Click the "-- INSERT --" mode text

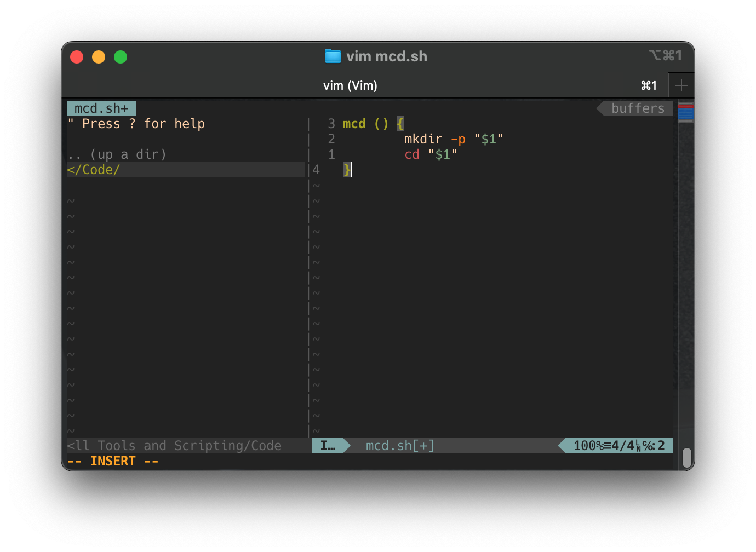coord(112,461)
